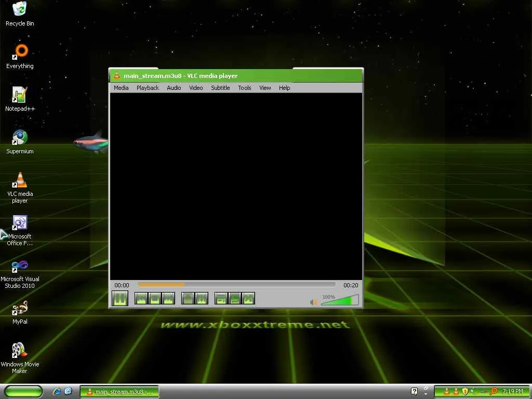This screenshot has height=399, width=532.
Task: Adjust the 100% volume slider
Action: coord(340,300)
